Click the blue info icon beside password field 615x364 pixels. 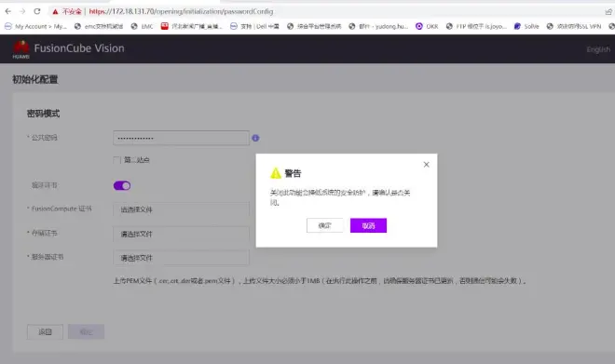click(255, 138)
